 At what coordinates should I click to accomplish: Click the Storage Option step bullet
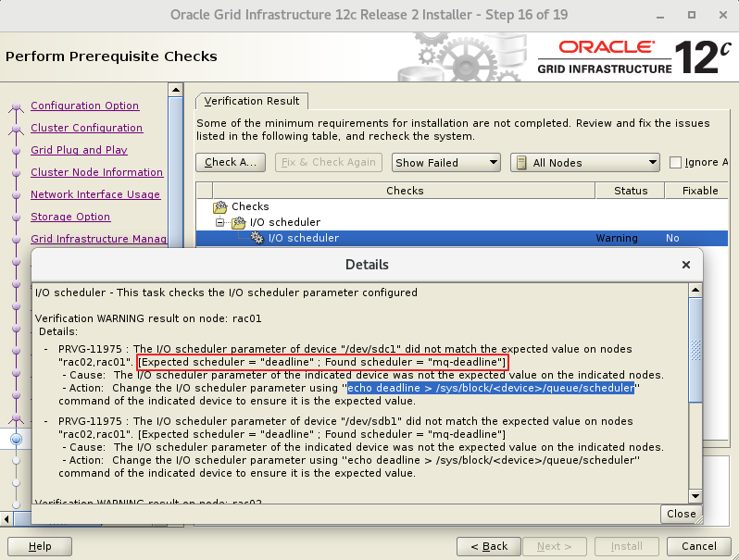(x=16, y=218)
